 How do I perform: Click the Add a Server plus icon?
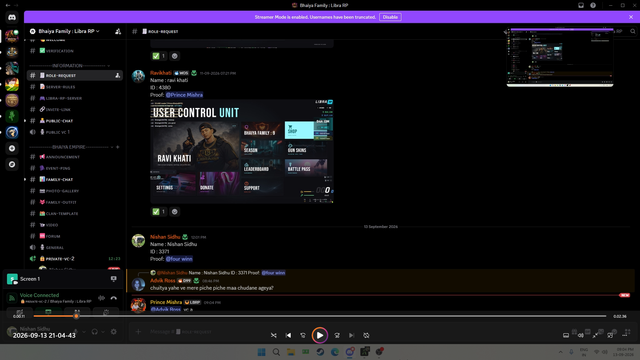tap(12, 148)
